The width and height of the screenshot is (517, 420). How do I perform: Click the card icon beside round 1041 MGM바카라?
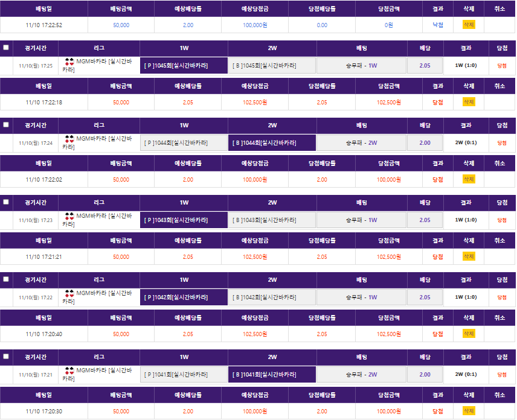[x=69, y=371]
